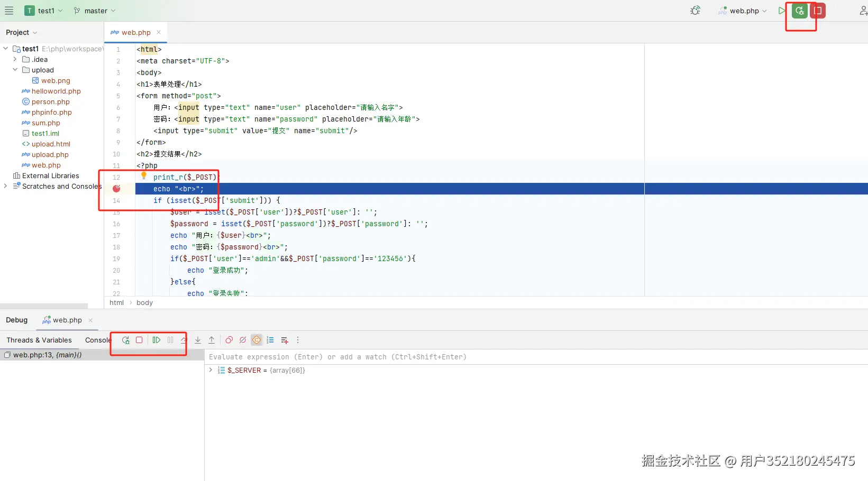
Task: Open the web.php run configuration dropdown
Action: tap(743, 11)
